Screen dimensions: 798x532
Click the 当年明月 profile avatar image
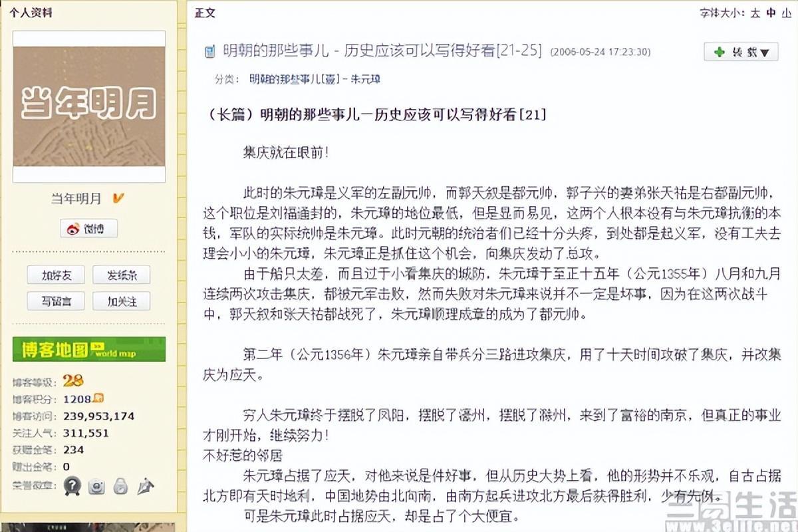point(89,106)
